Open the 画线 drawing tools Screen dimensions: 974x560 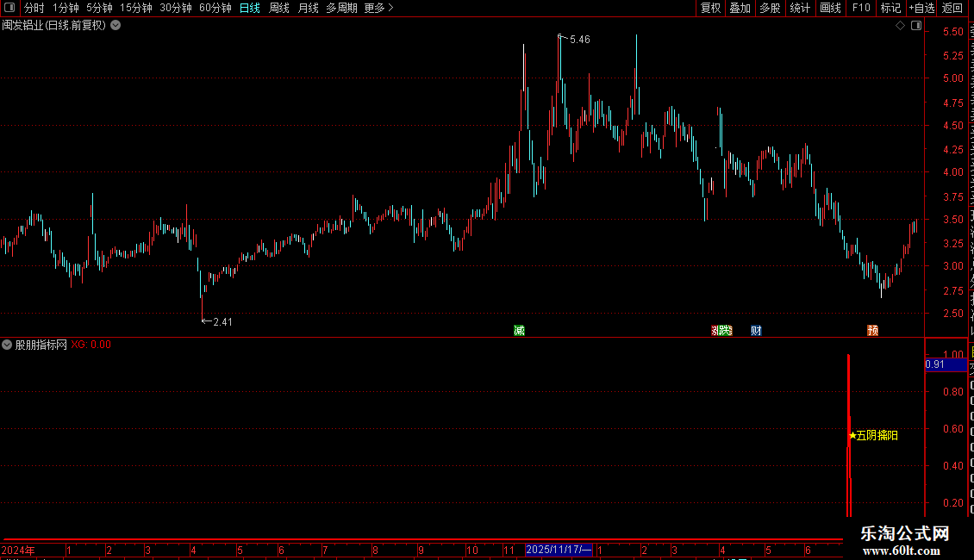tap(830, 8)
